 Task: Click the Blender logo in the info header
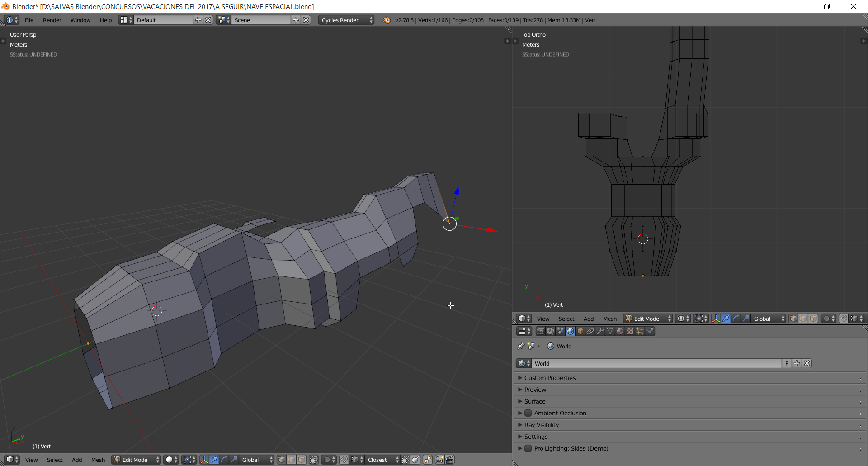(387, 20)
